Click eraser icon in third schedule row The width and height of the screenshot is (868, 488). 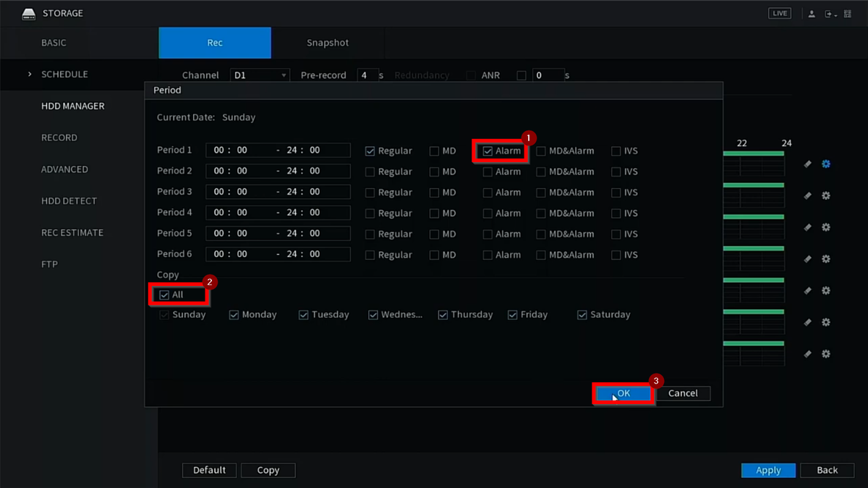808,227
